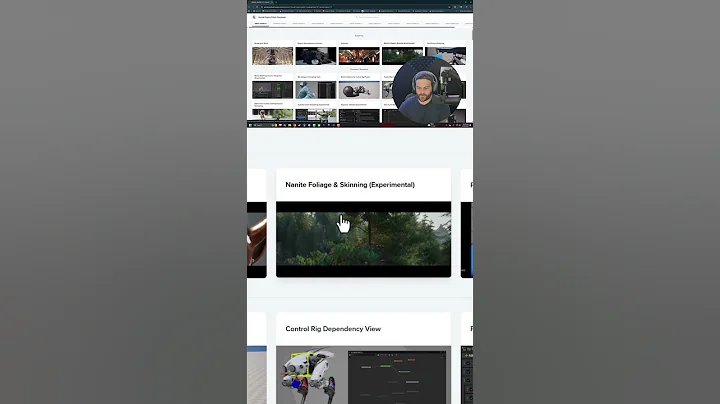Open the Nanite Foliage & Skinning forest thumbnail

(x=363, y=239)
